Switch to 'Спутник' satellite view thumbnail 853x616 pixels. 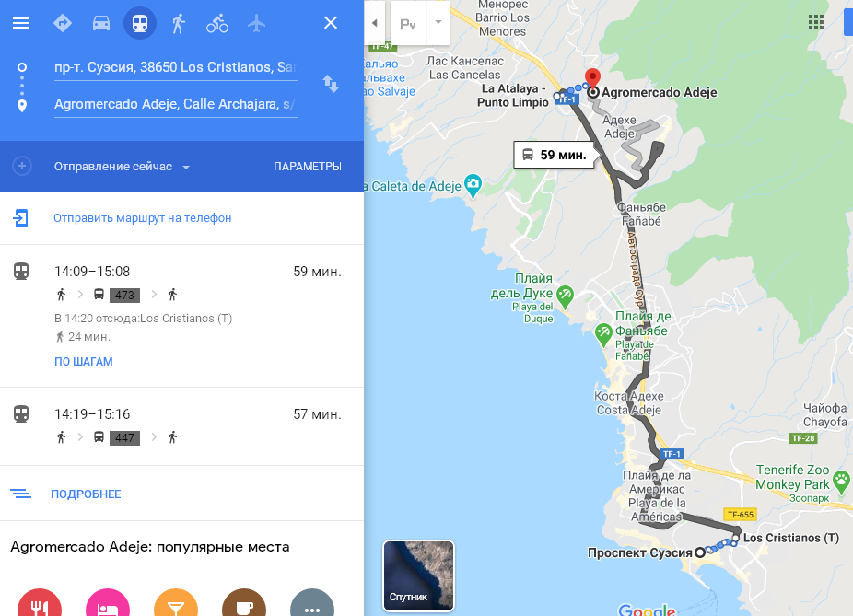[418, 575]
